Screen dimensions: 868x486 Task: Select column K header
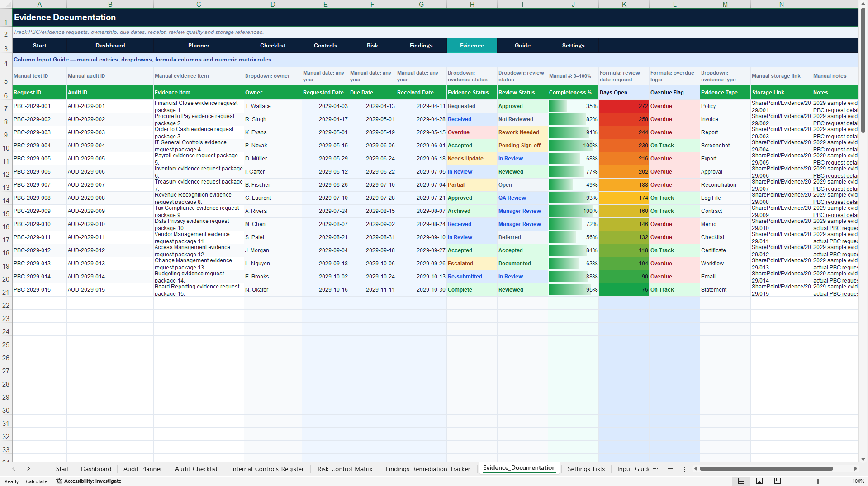(x=624, y=4)
